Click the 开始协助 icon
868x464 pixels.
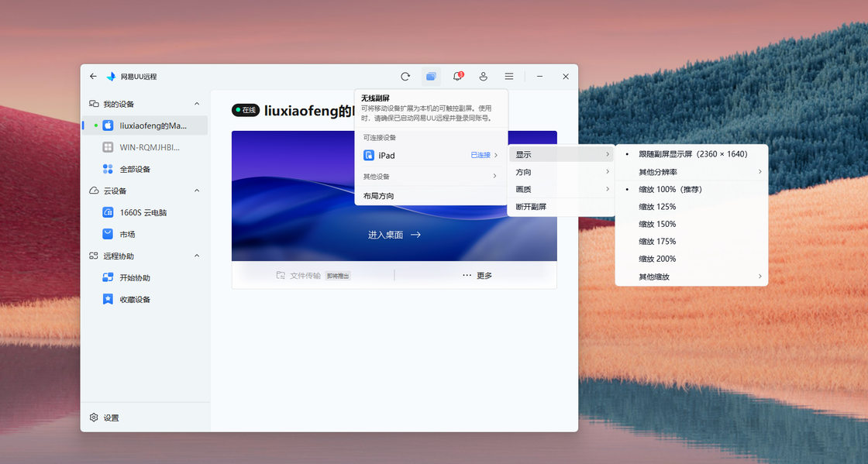point(108,277)
